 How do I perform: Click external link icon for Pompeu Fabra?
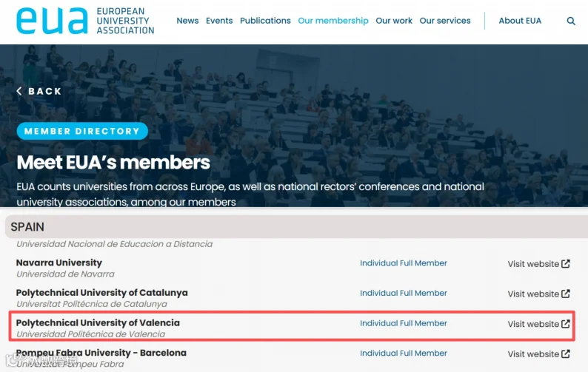(x=566, y=354)
